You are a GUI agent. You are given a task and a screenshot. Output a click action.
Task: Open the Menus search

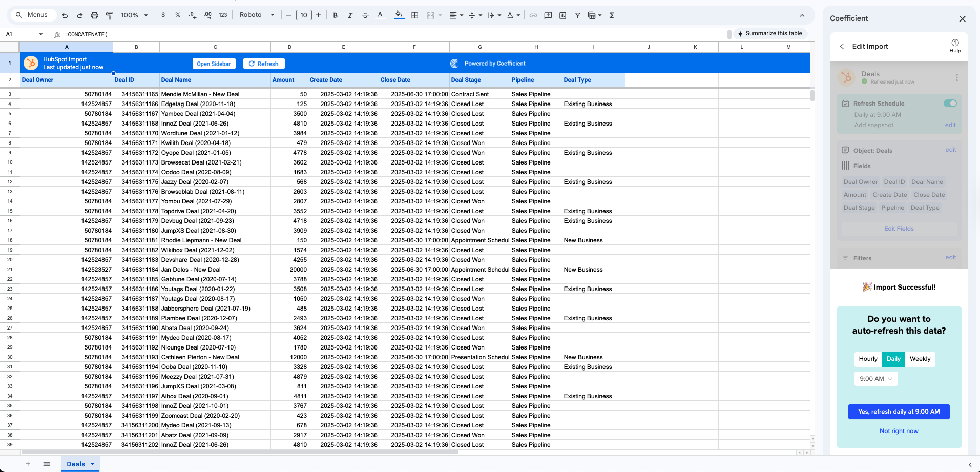33,15
